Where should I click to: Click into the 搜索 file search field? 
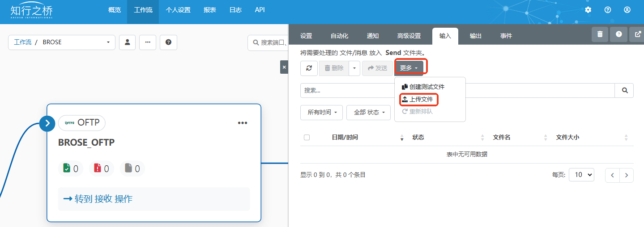pos(456,90)
